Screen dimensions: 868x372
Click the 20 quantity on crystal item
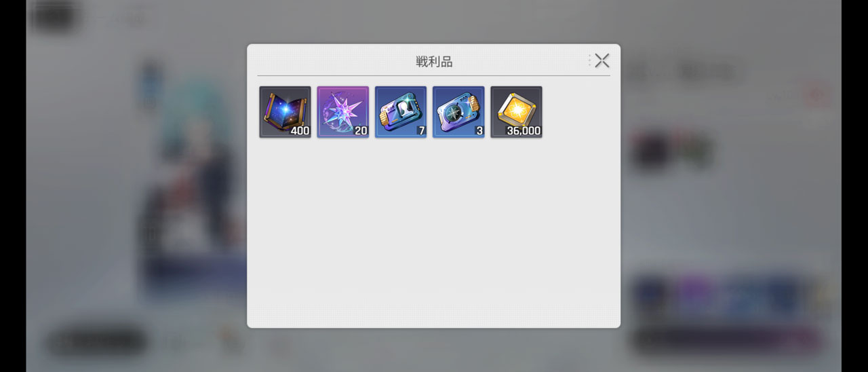pyautogui.click(x=361, y=130)
